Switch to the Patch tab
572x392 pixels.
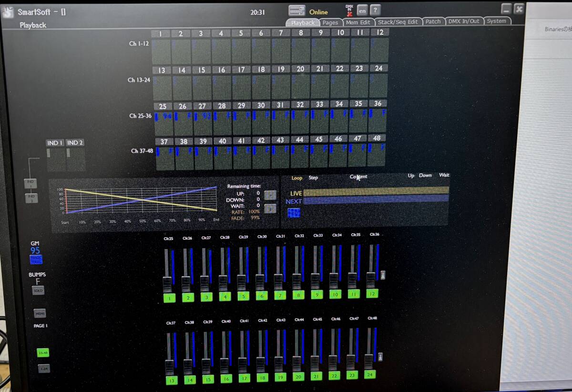(433, 21)
